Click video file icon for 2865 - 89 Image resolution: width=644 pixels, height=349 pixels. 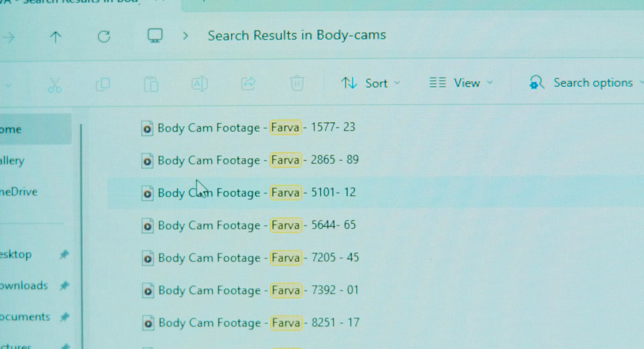point(147,161)
